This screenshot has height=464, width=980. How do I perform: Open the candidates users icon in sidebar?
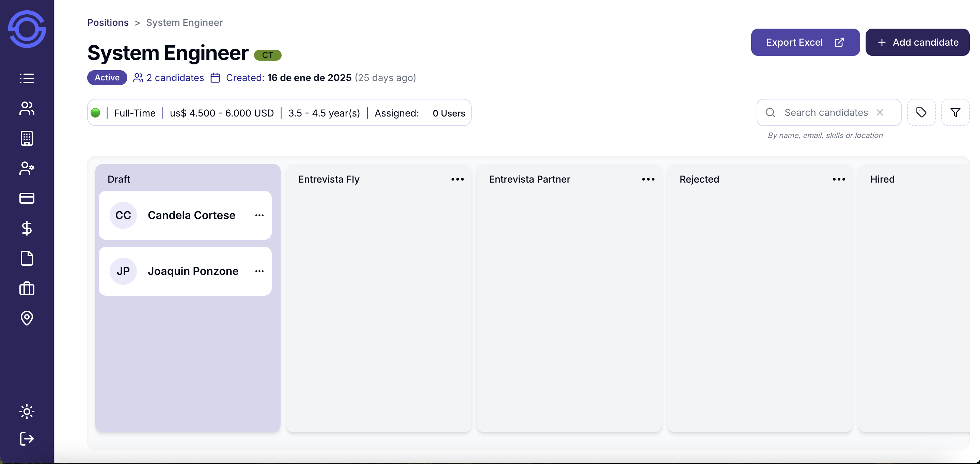click(27, 108)
